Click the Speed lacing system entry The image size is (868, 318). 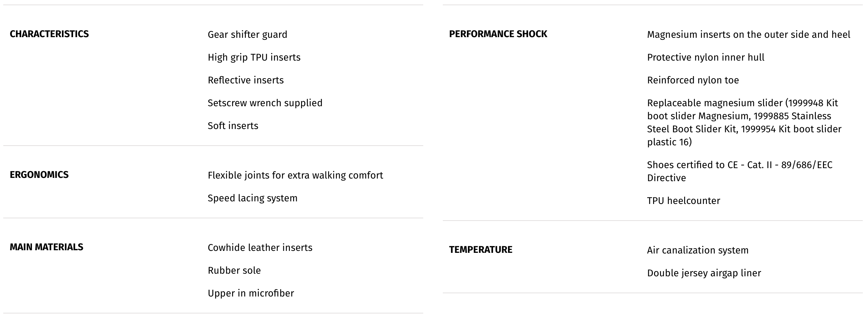(252, 198)
